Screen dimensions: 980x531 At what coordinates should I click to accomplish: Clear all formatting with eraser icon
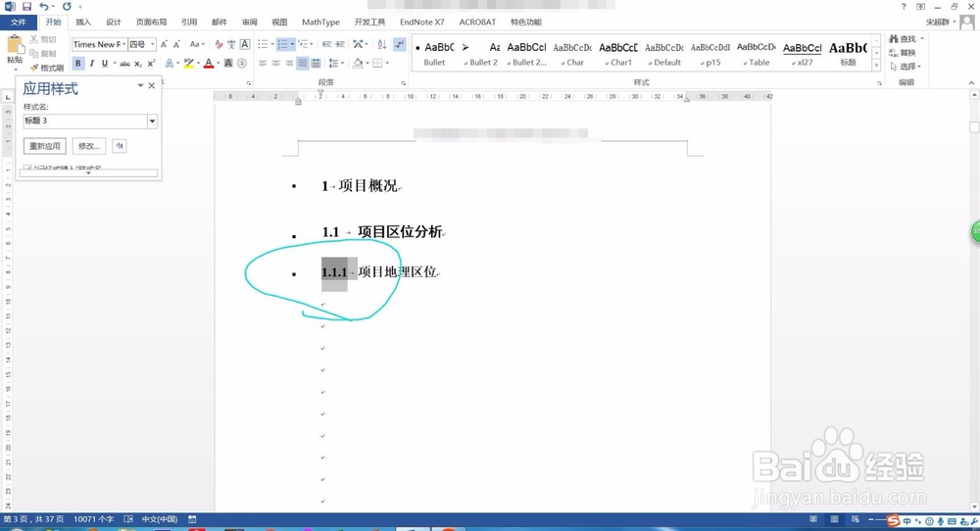pos(219,44)
